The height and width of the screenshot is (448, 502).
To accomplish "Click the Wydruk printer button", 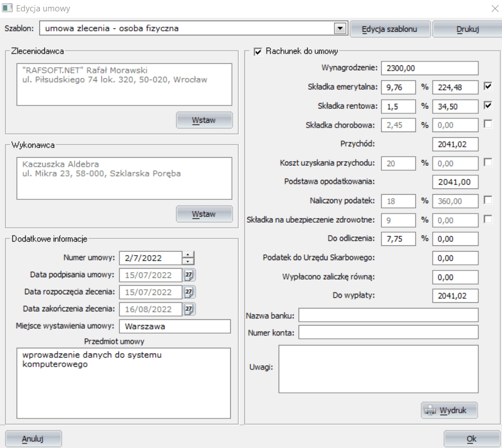I will pos(449,410).
